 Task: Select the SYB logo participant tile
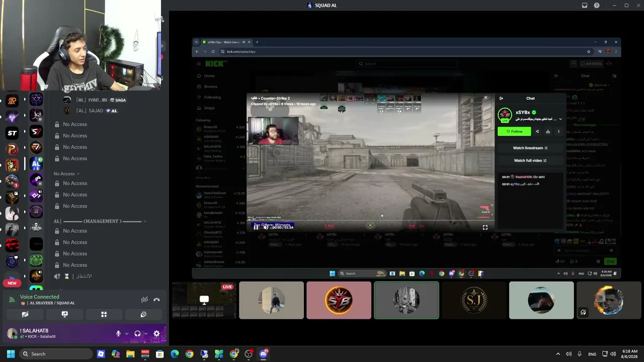click(339, 300)
